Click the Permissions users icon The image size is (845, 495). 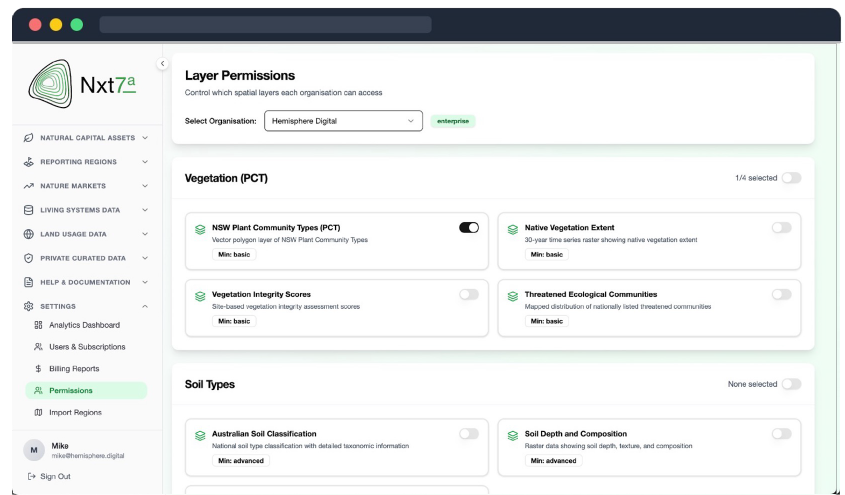pos(38,391)
